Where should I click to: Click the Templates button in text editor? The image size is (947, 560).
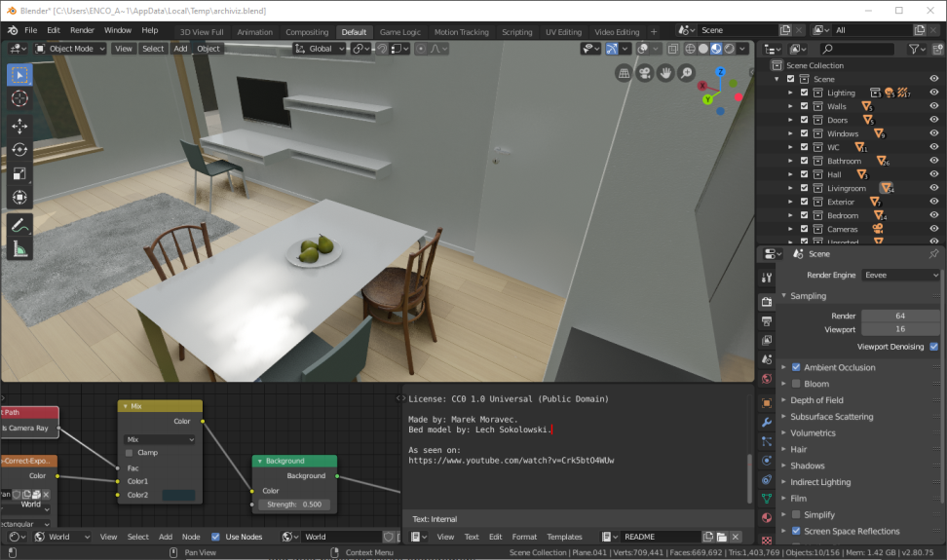click(x=564, y=537)
